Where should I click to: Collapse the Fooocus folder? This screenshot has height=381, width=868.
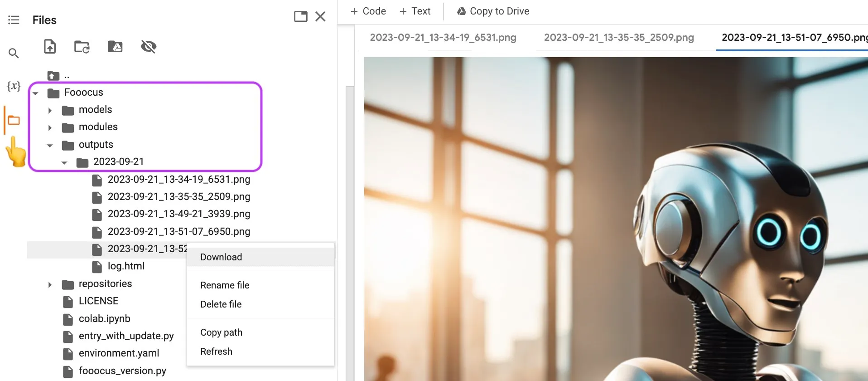(35, 93)
